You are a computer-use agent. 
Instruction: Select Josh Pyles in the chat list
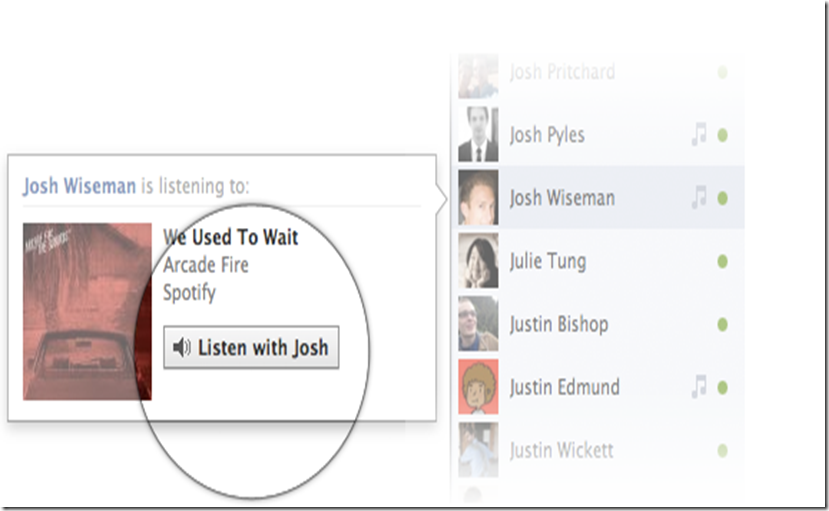tap(601, 135)
